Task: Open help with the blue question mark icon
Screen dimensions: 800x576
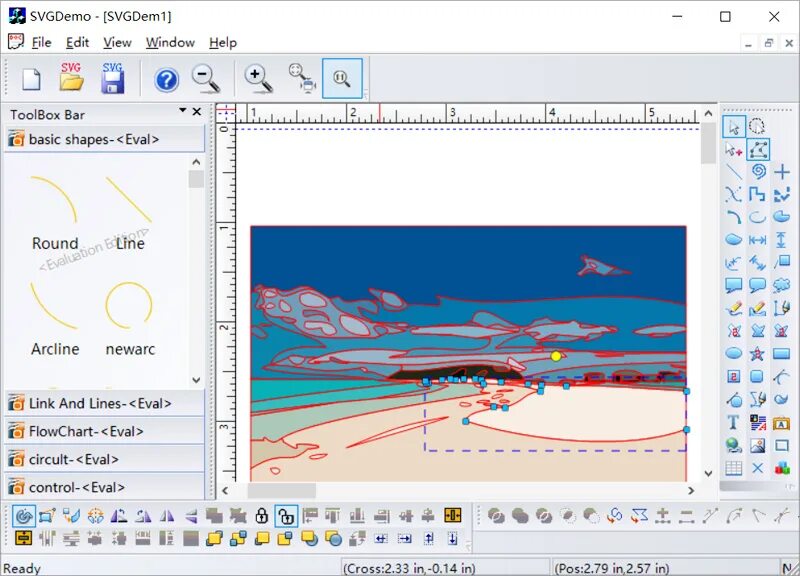Action: [167, 80]
